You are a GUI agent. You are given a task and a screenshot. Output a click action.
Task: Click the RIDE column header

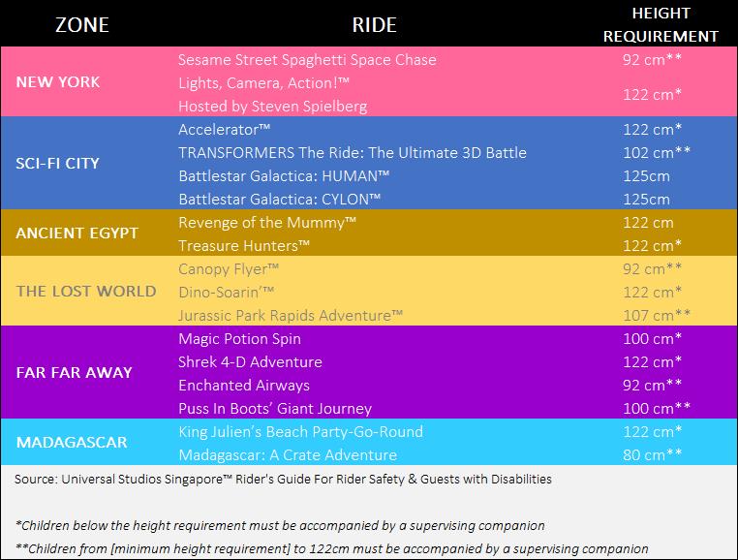pyautogui.click(x=375, y=25)
